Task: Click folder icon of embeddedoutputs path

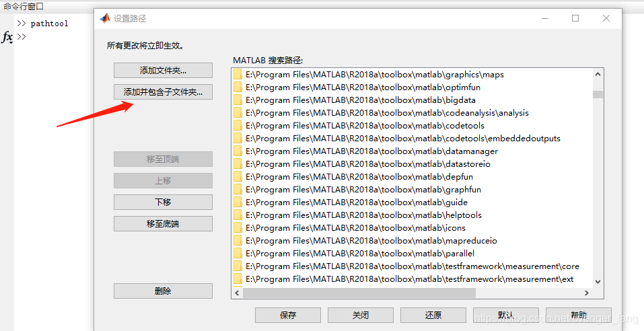Action: pyautogui.click(x=238, y=138)
